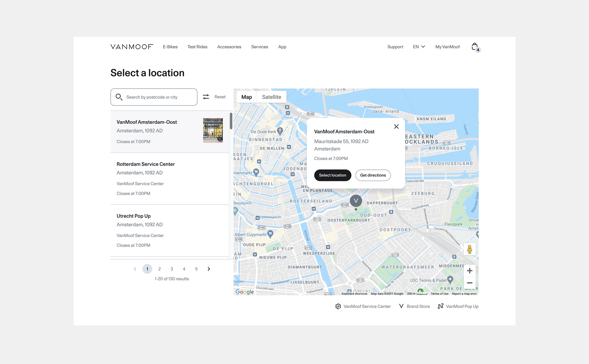Click Flevopark label on map
The image size is (589, 364).
453,224
